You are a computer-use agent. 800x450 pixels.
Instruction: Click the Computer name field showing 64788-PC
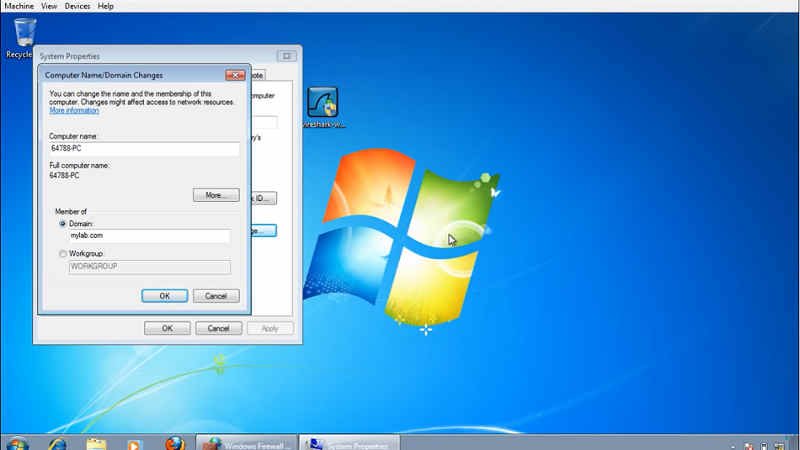pyautogui.click(x=144, y=148)
